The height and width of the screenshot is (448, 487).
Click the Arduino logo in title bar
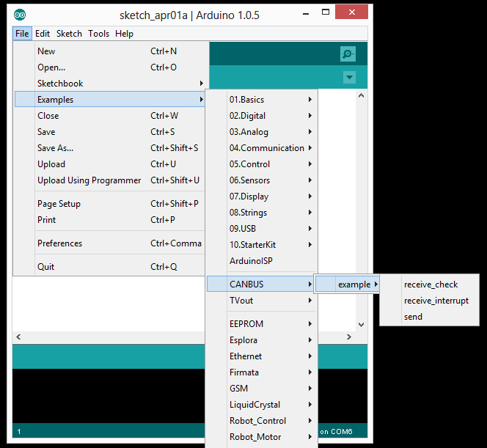(20, 15)
